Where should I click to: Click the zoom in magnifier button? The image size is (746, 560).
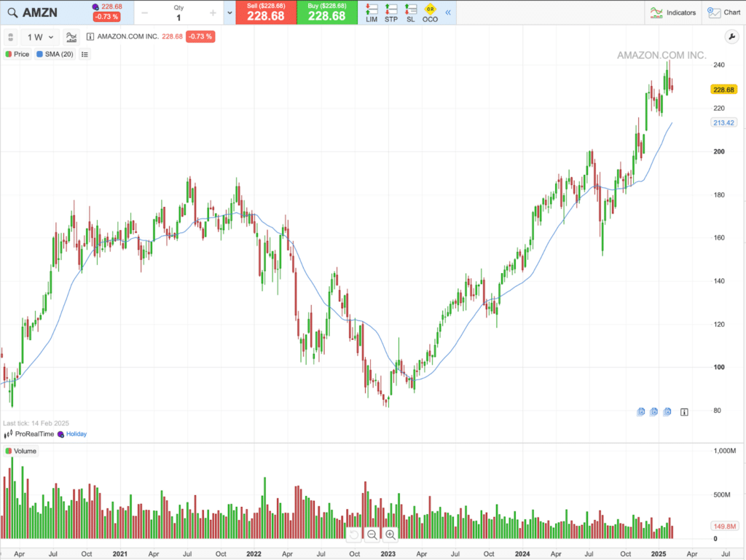390,535
